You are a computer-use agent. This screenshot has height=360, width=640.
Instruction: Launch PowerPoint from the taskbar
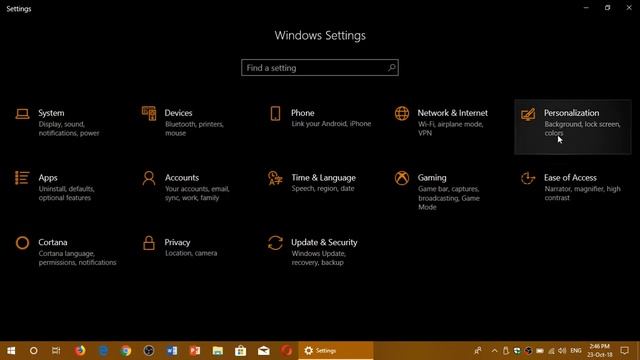pos(195,351)
